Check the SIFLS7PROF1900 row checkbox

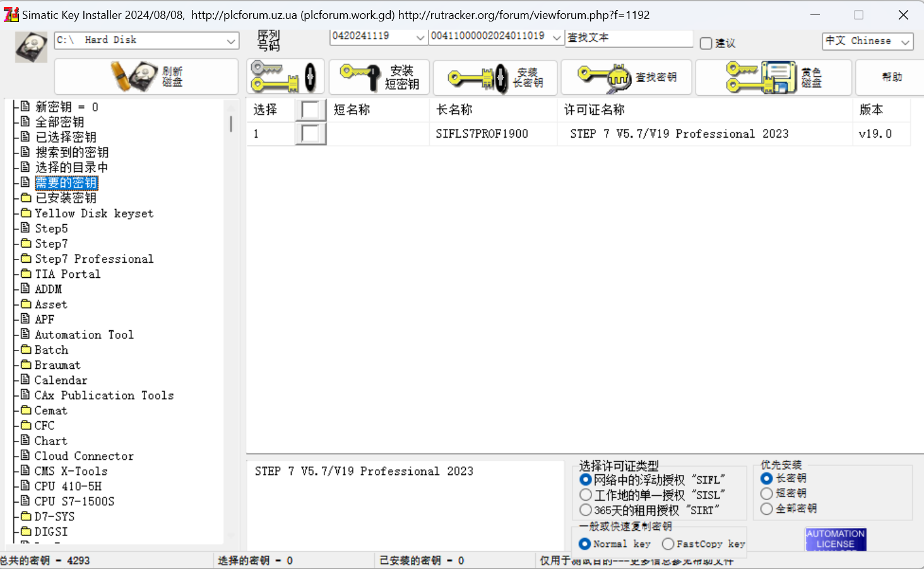311,134
